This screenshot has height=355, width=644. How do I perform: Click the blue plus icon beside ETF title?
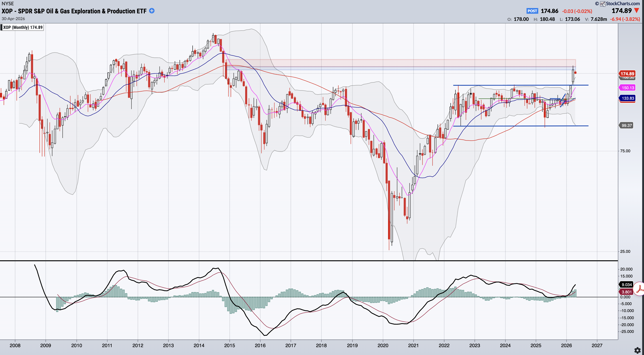(152, 11)
